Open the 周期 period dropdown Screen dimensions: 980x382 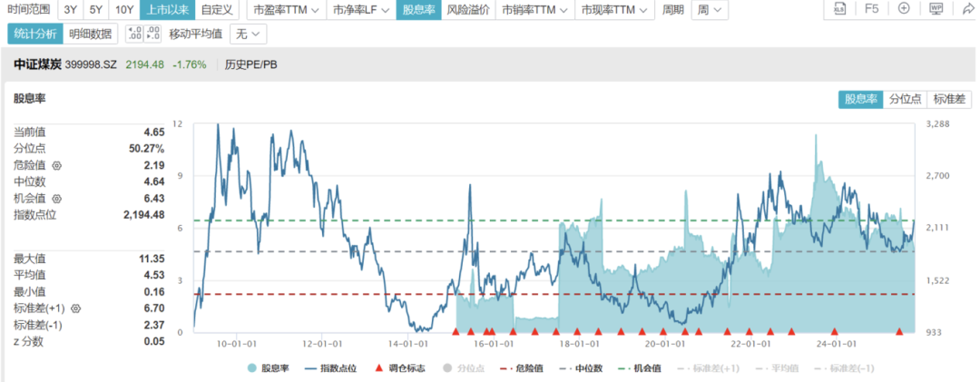point(708,10)
